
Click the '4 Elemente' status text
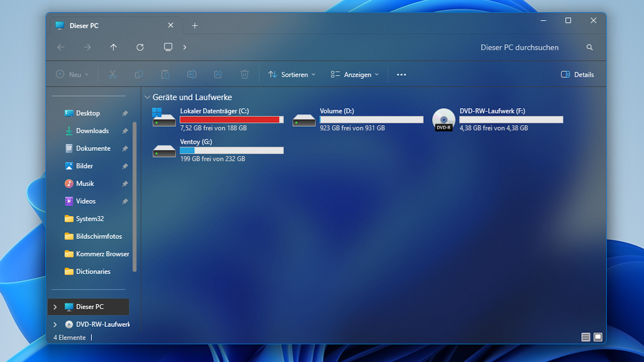69,337
